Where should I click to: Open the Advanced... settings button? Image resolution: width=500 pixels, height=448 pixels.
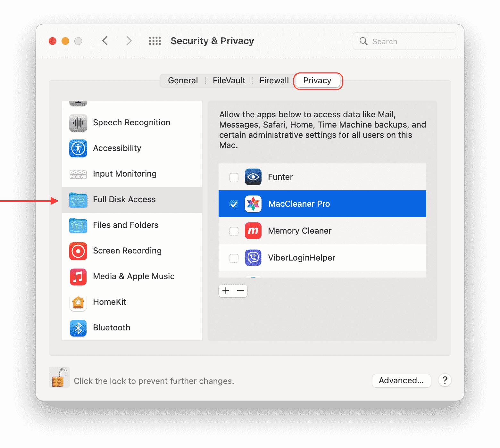(x=401, y=380)
